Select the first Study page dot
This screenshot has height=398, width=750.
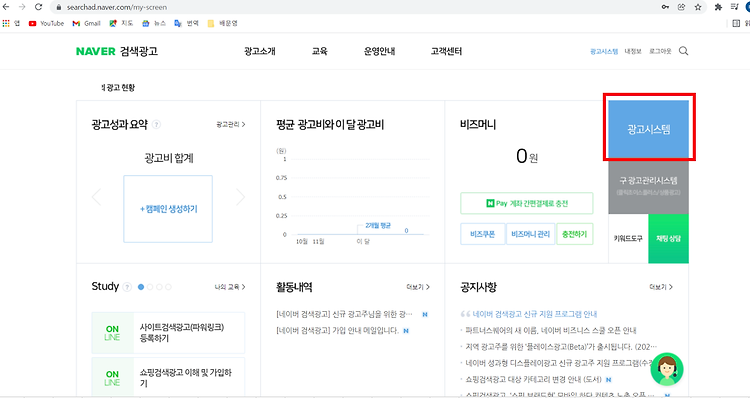pyautogui.click(x=141, y=287)
